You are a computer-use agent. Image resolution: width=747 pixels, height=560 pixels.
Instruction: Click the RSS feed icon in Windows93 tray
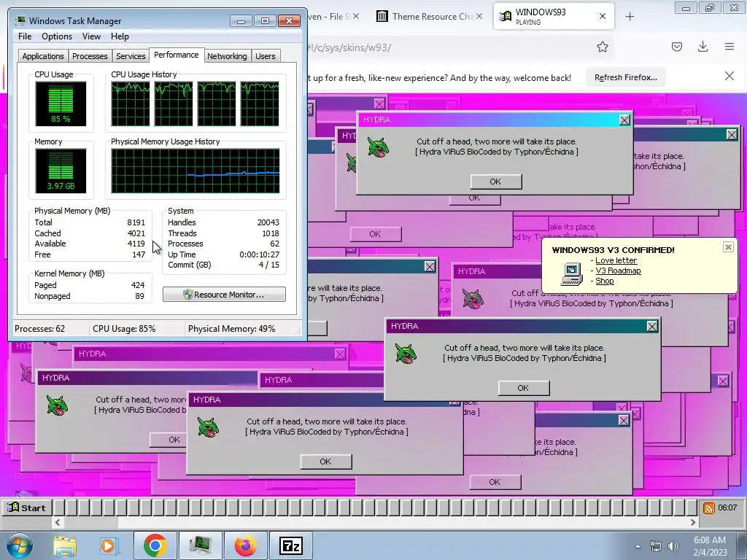coord(709,508)
